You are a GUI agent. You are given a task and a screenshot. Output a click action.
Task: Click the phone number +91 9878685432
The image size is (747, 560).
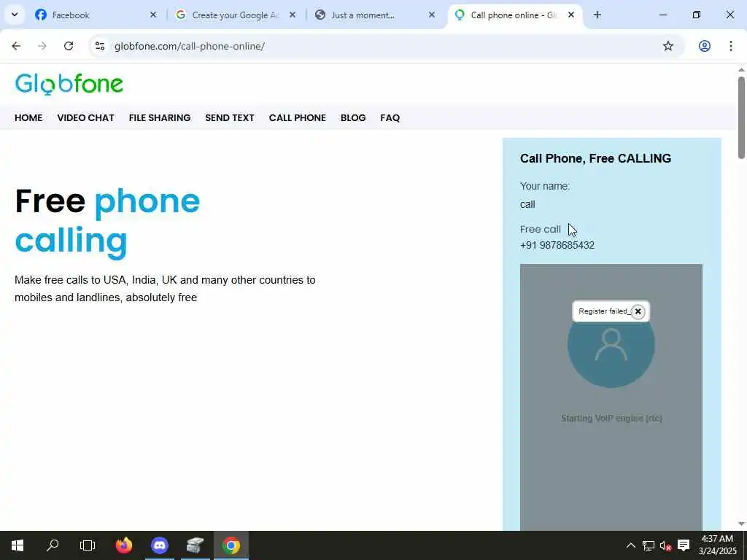(557, 245)
